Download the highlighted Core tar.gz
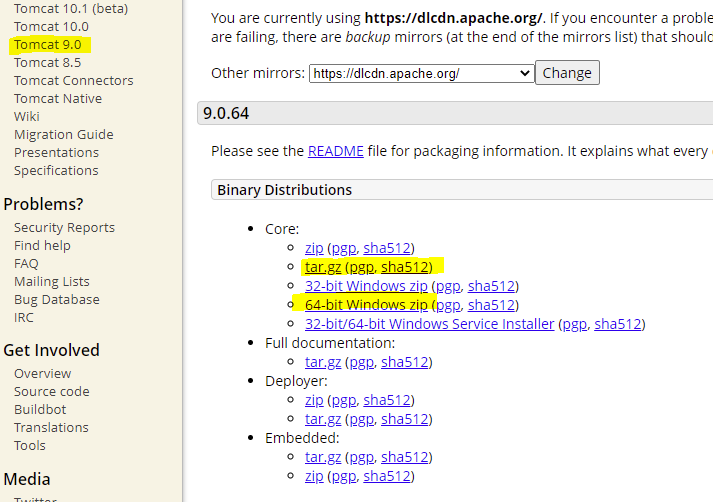 click(x=323, y=267)
